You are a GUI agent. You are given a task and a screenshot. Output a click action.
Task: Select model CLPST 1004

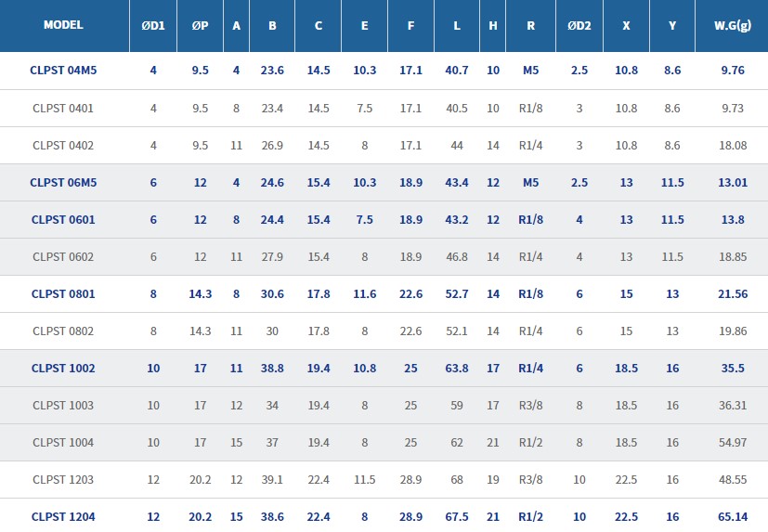pos(63,442)
